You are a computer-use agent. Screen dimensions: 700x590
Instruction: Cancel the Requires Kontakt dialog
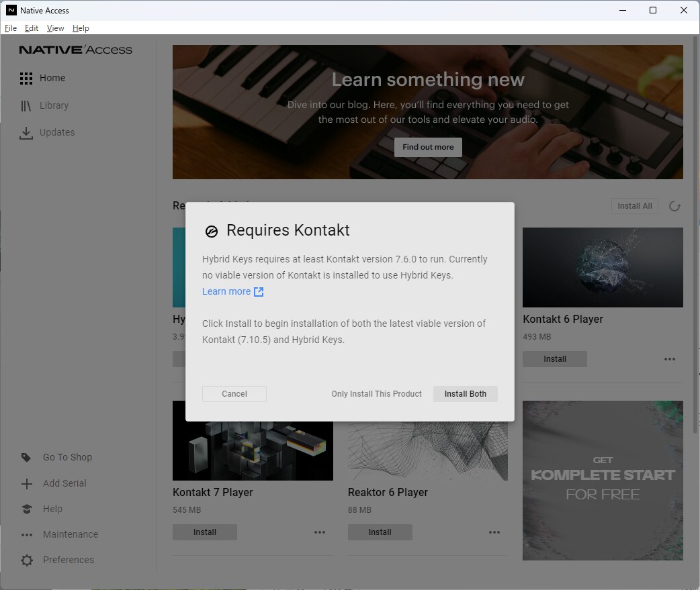click(234, 394)
